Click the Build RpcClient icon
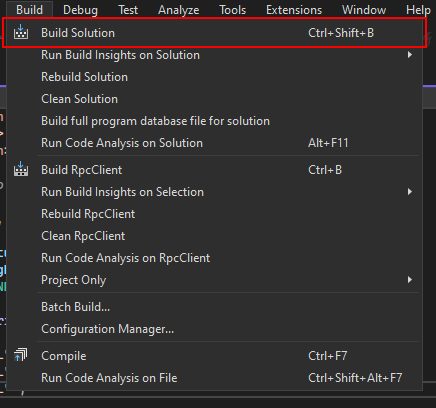Screen dimensions: 436x408 [21, 169]
